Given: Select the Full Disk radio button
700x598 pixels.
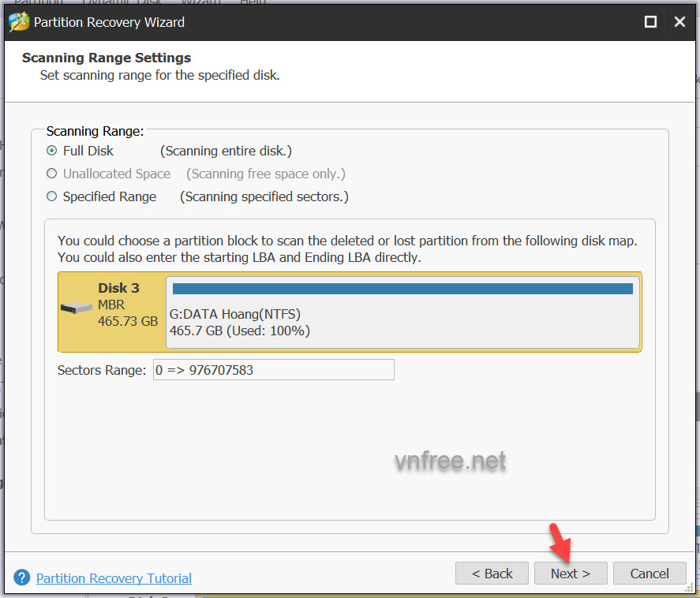Looking at the screenshot, I should 52,151.
